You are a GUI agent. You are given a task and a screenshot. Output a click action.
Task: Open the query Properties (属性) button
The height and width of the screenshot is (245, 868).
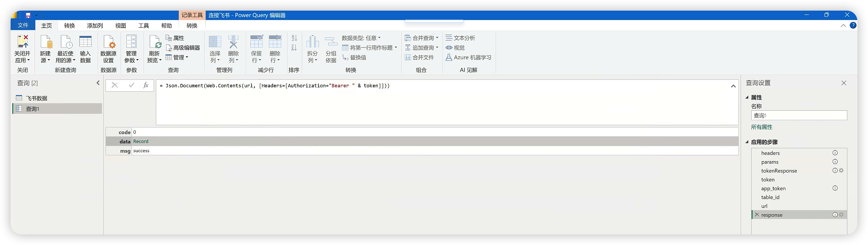[174, 38]
